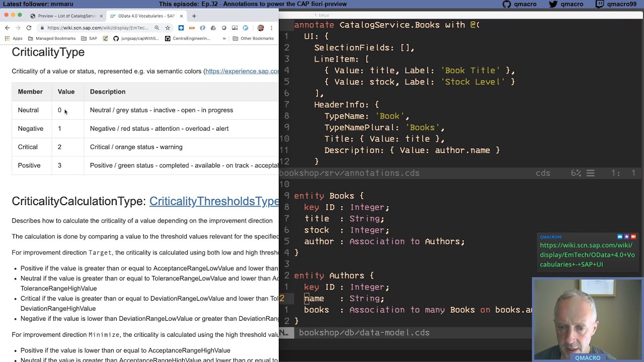Expand hidden bookmarks with the chevron
Image resolution: width=644 pixels, height=362 pixels.
(224, 38)
